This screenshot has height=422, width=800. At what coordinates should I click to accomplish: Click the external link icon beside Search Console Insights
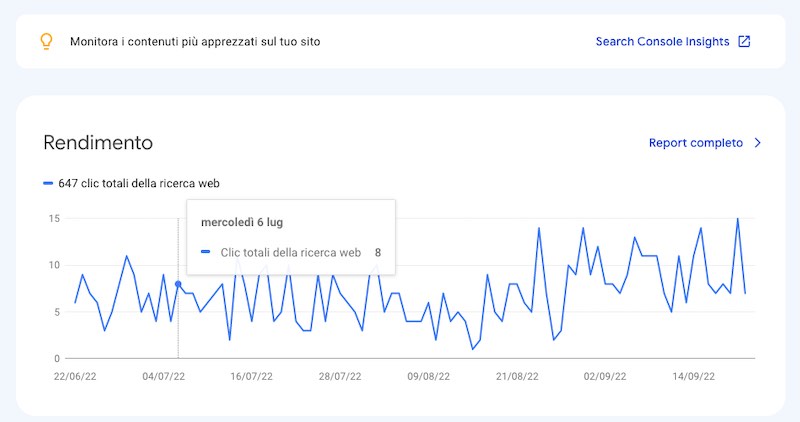pos(744,41)
